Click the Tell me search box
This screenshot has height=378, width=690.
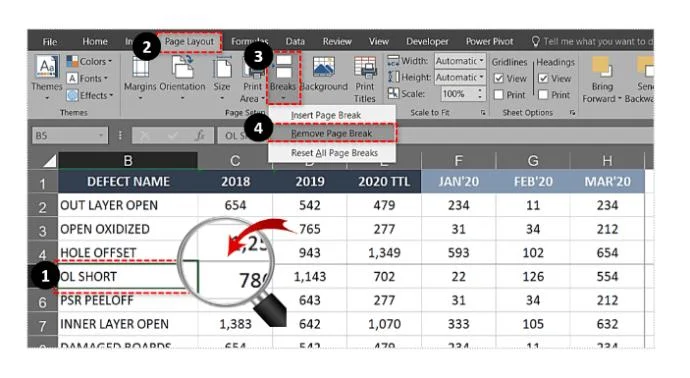pyautogui.click(x=592, y=42)
